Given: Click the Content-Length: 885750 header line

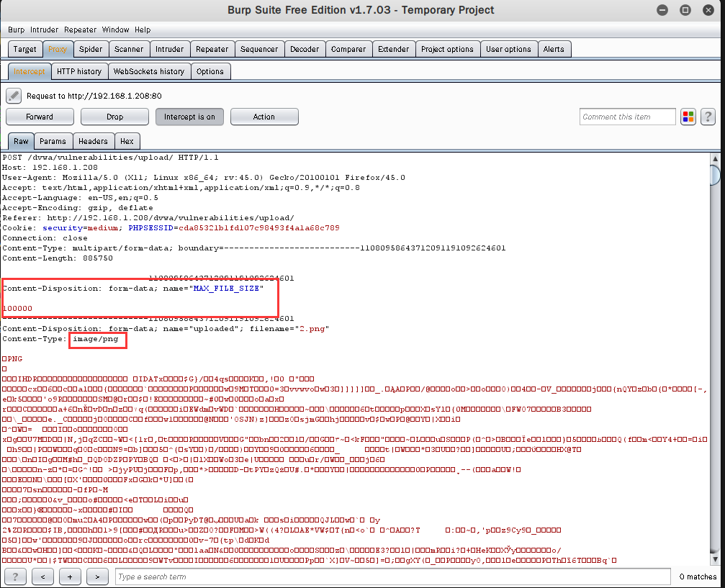Looking at the screenshot, I should pos(58,258).
